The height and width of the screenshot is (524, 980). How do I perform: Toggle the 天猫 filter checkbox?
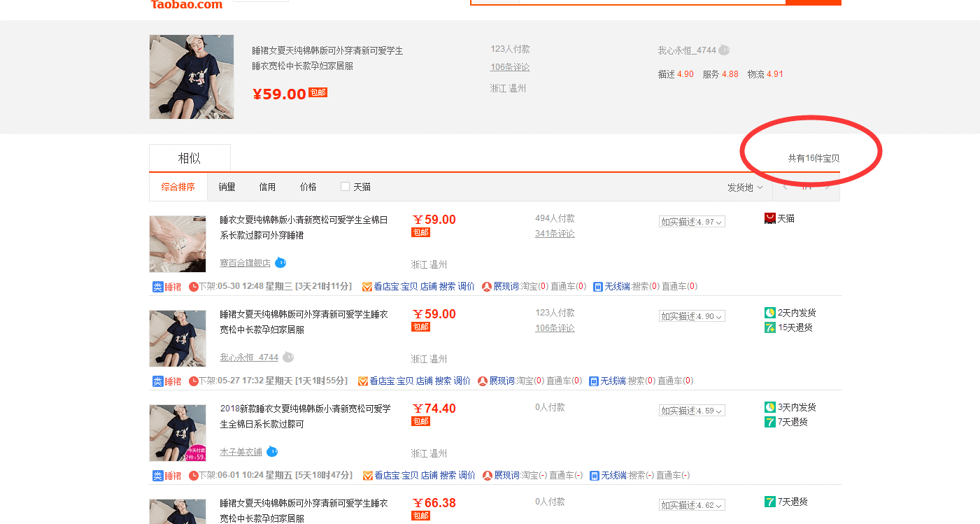(x=345, y=187)
